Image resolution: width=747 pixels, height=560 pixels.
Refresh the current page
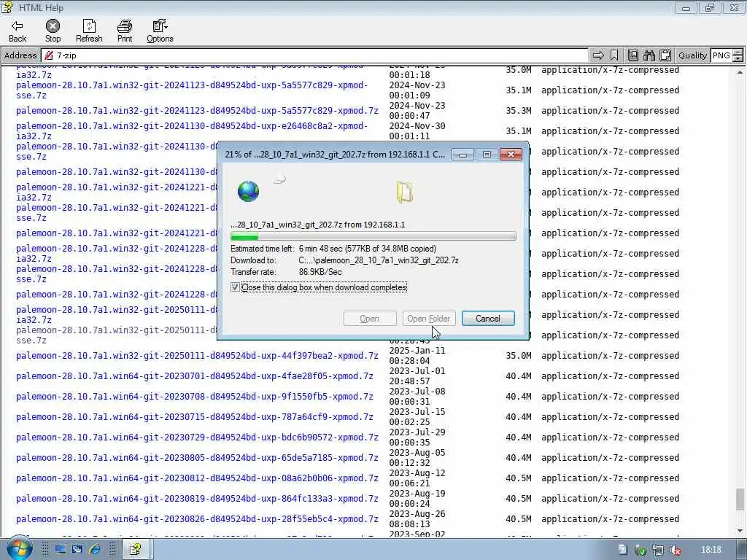[89, 31]
